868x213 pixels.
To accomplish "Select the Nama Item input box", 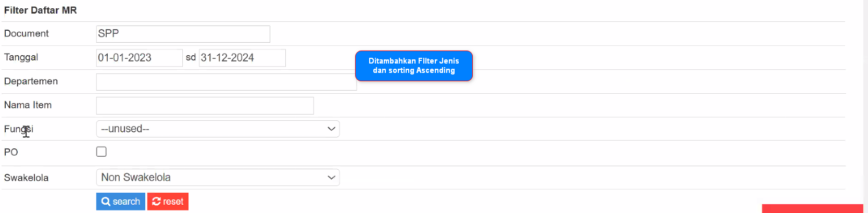I will point(205,105).
